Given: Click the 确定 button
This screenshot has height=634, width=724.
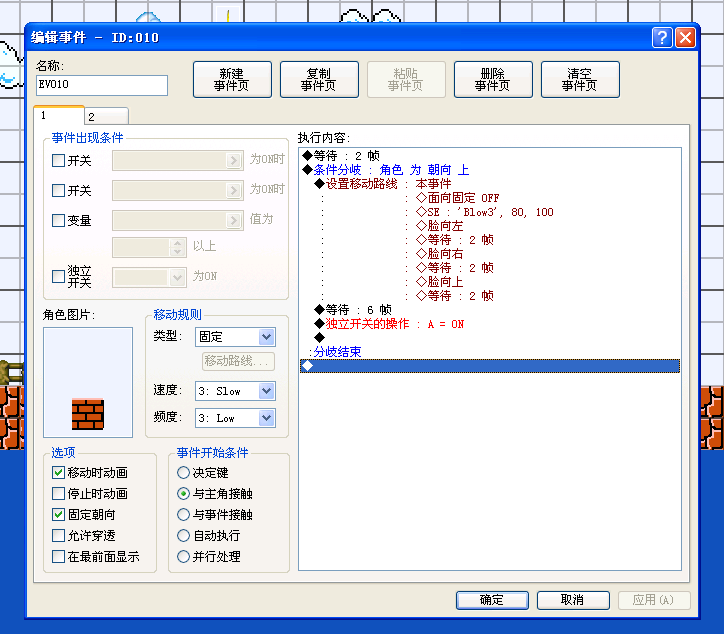Looking at the screenshot, I should pyautogui.click(x=492, y=600).
